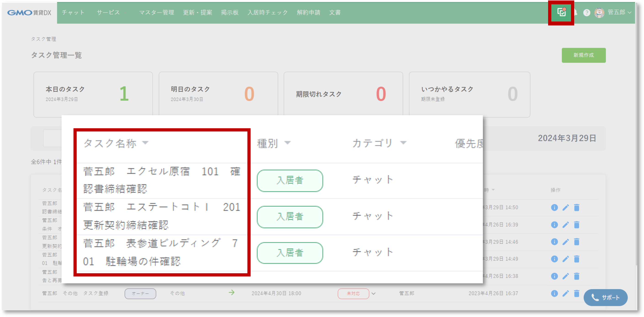Click the 管五郎 profile avatar

599,12
